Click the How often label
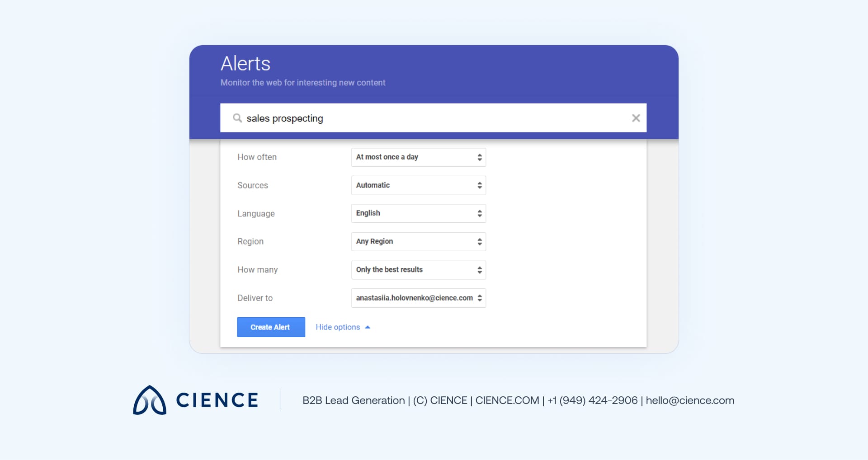Image resolution: width=868 pixels, height=460 pixels. point(257,157)
